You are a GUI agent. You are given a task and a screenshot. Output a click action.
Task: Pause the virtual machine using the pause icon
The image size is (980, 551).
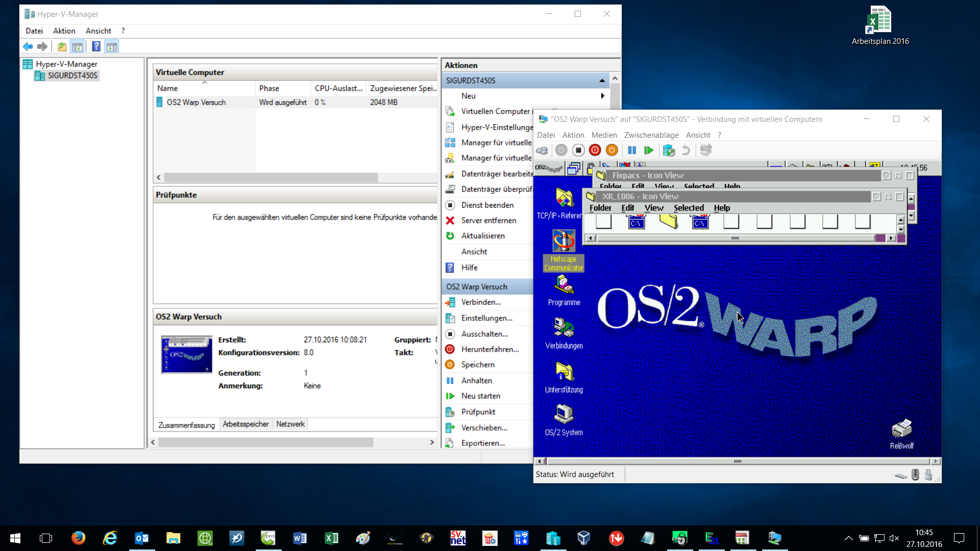[632, 151]
